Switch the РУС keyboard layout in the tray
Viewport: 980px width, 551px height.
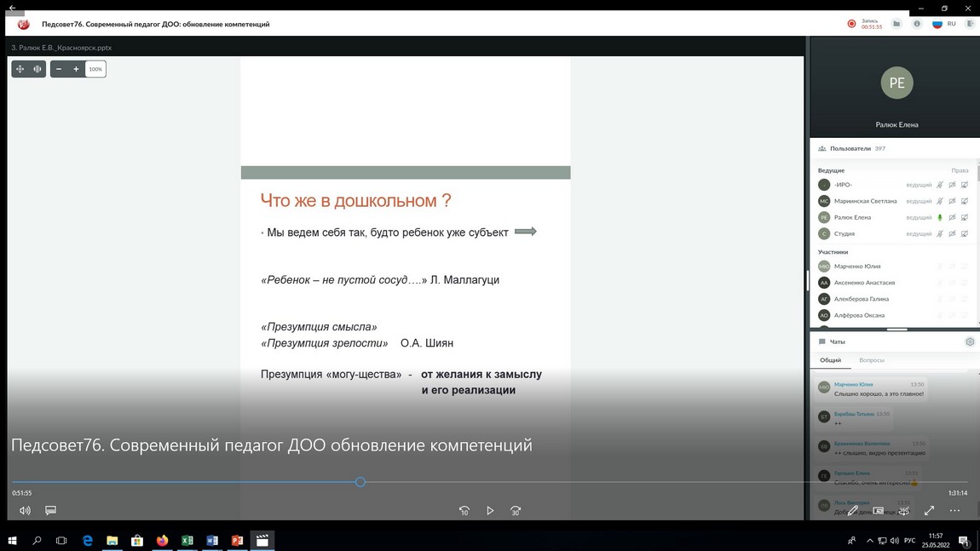tap(909, 541)
